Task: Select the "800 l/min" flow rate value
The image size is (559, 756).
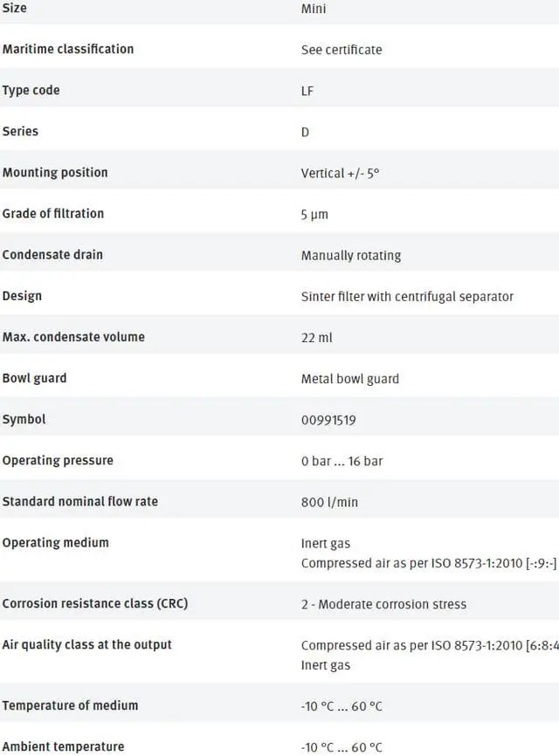Action: [x=329, y=502]
